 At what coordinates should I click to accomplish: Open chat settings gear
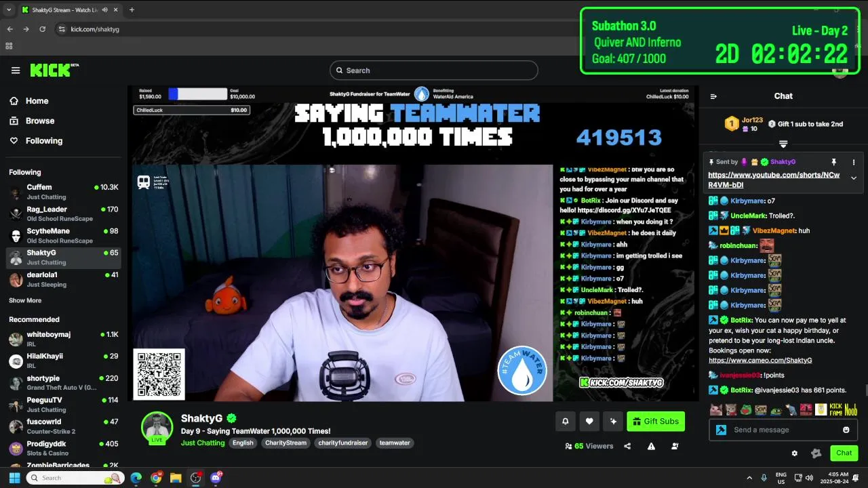[795, 453]
